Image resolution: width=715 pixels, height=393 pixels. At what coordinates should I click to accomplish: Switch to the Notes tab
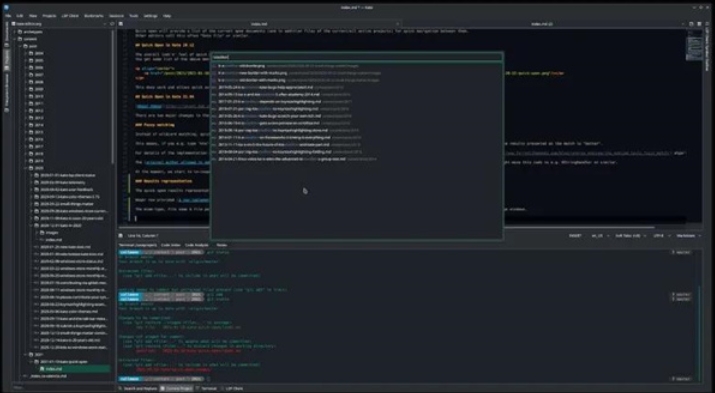coord(221,245)
